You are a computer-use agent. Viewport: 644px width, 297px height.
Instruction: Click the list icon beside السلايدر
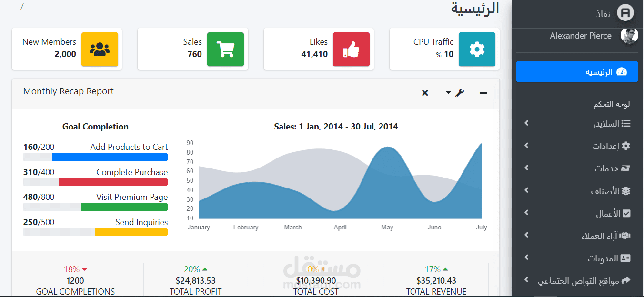626,123
